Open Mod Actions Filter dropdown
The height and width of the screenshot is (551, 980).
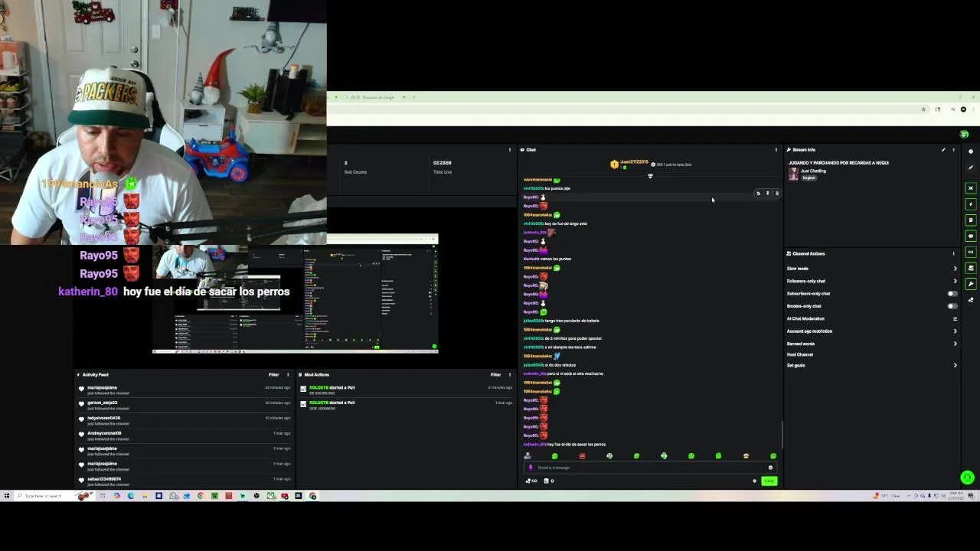(x=495, y=375)
